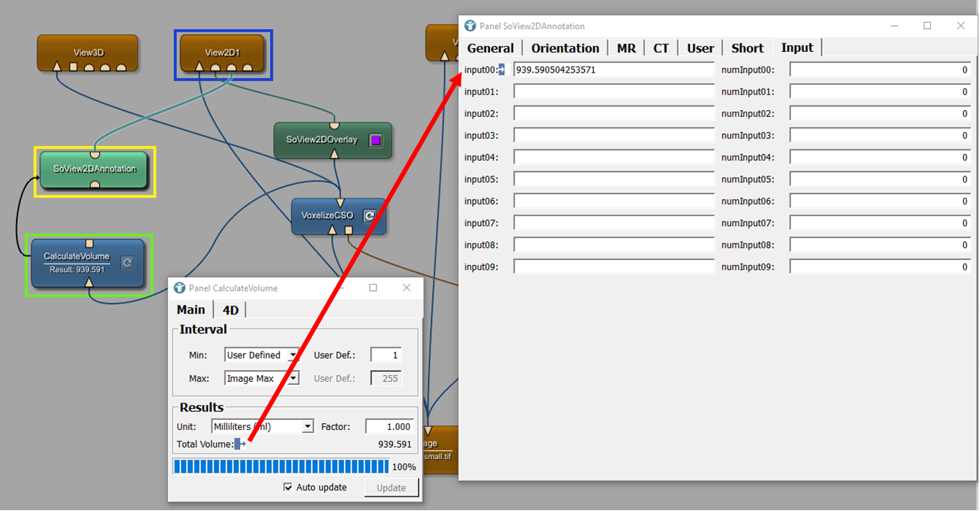Open the Min interval dropdown
Viewport: 980px width, 511px height.
(261, 355)
